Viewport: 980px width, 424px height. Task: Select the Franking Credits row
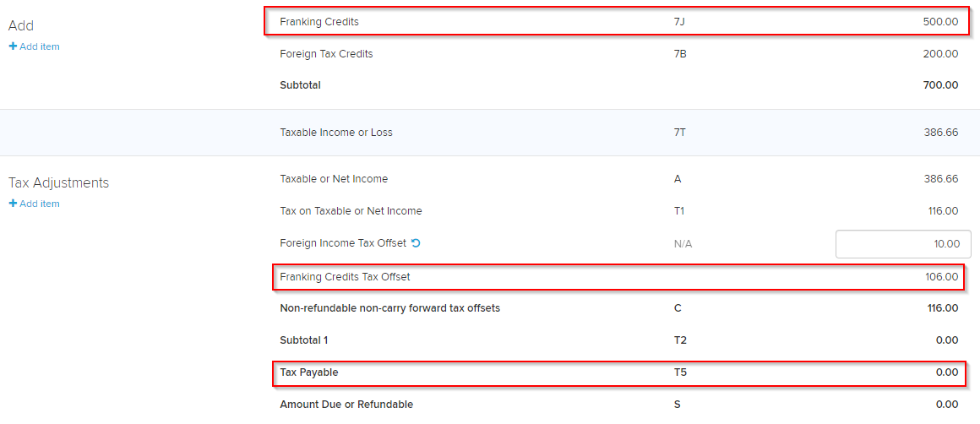(618, 21)
